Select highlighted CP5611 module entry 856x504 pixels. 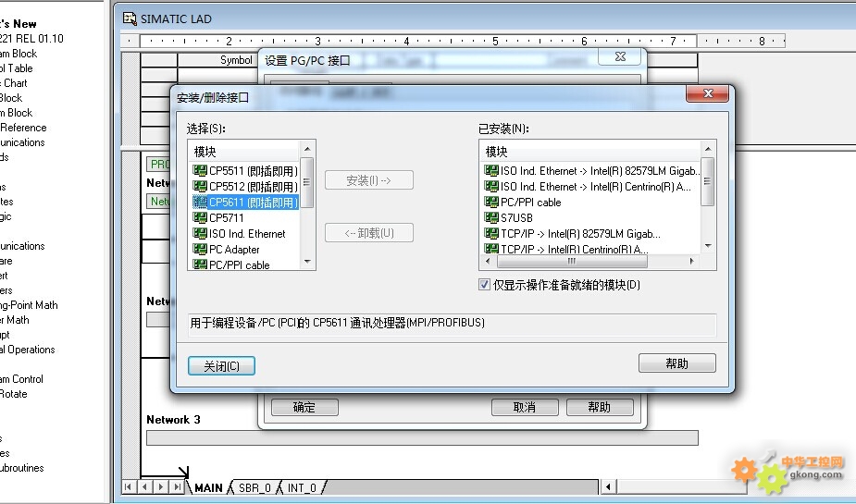click(245, 202)
